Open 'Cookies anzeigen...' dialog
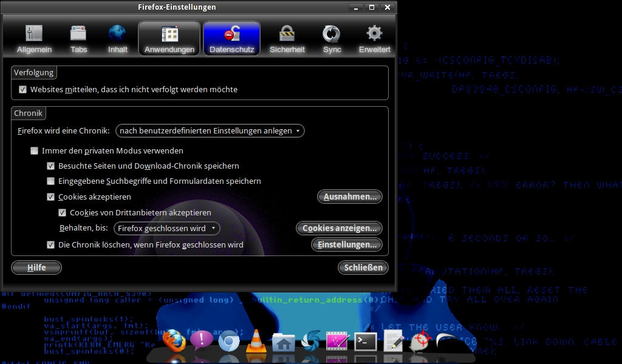 coord(339,228)
